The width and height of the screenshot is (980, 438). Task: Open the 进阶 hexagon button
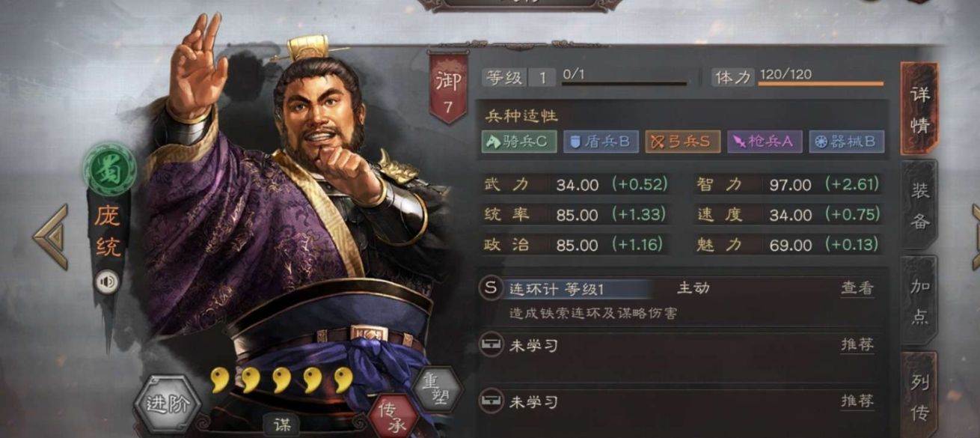click(x=167, y=405)
